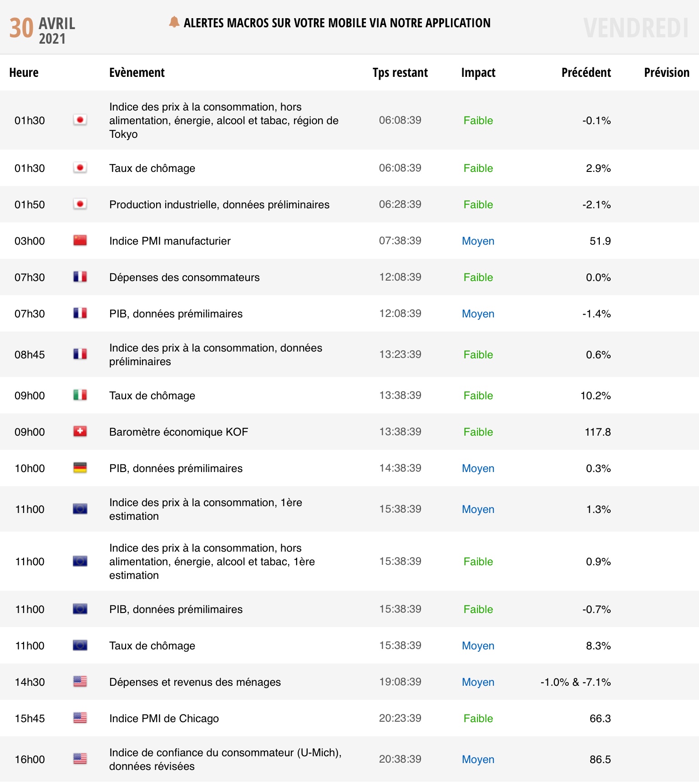Open the mobile application alerts banner link
Screen dimensions: 699x784
point(337,23)
